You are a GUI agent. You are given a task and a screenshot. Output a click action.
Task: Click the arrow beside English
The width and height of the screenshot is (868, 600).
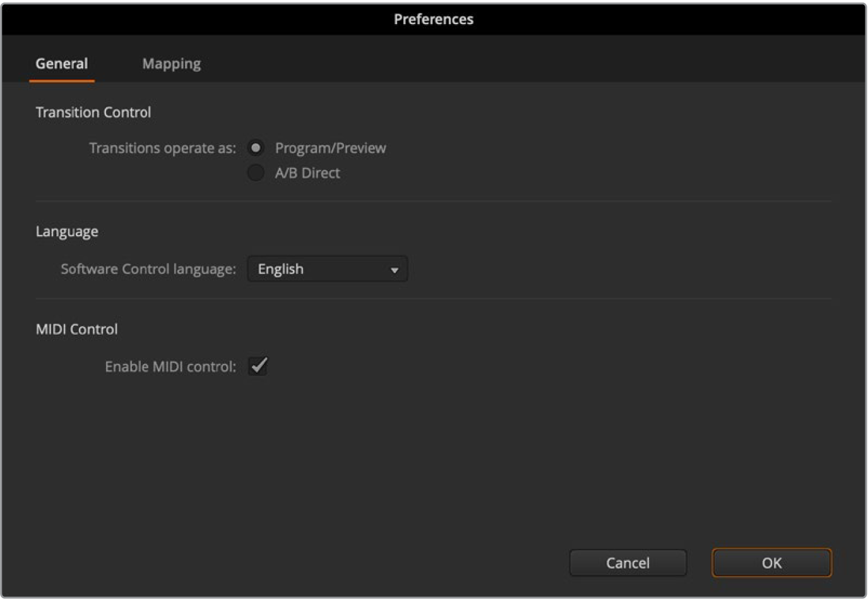[395, 270]
